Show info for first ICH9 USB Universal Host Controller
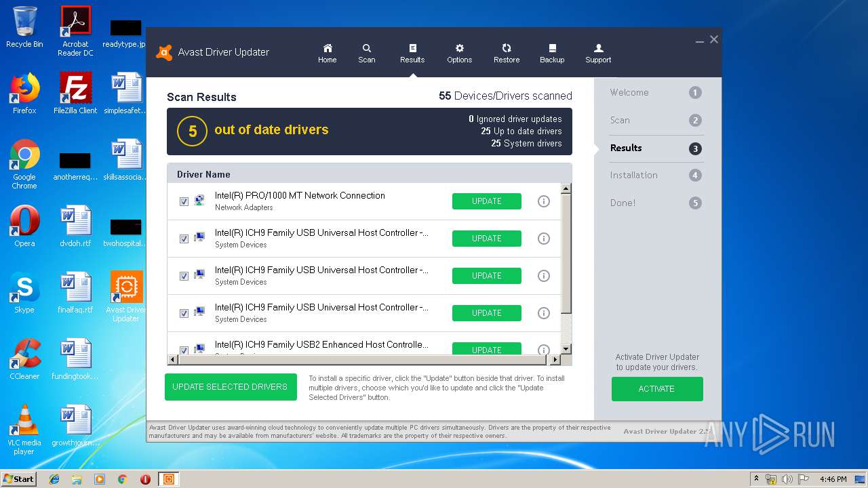The height and width of the screenshot is (488, 868). click(543, 239)
